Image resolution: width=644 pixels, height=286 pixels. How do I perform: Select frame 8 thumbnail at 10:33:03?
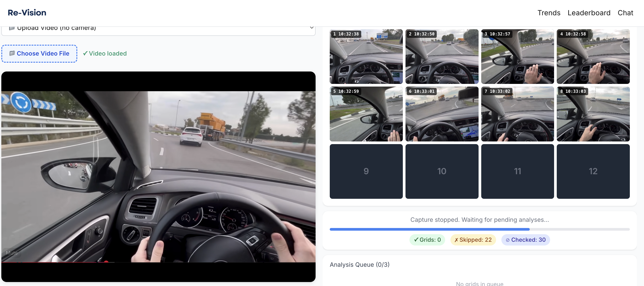click(593, 114)
